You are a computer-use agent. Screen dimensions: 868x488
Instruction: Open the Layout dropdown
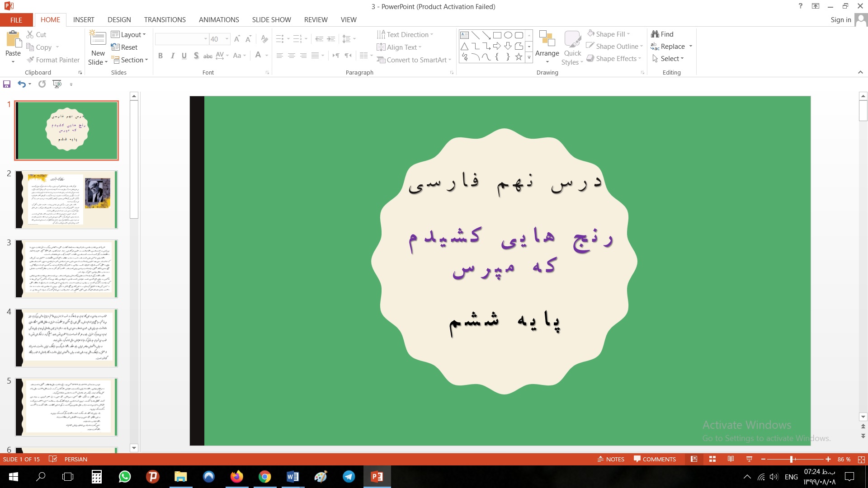128,34
